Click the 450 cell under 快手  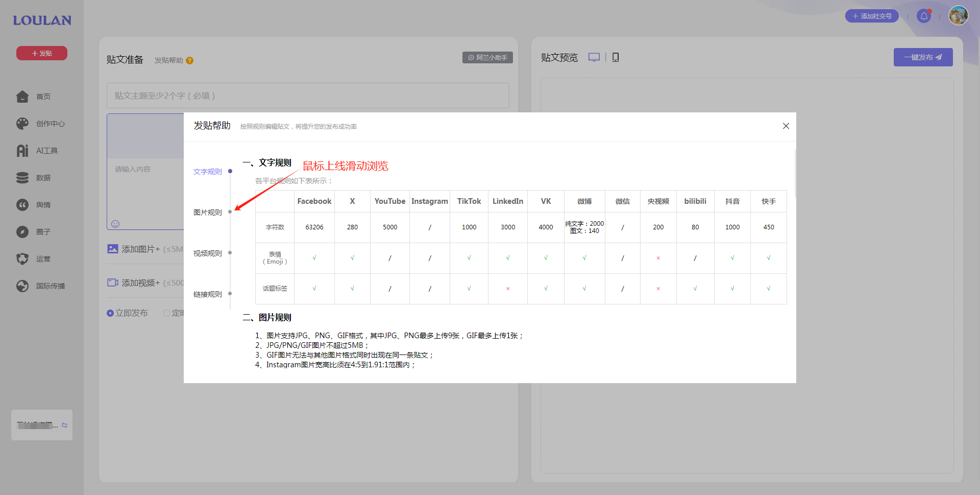769,227
